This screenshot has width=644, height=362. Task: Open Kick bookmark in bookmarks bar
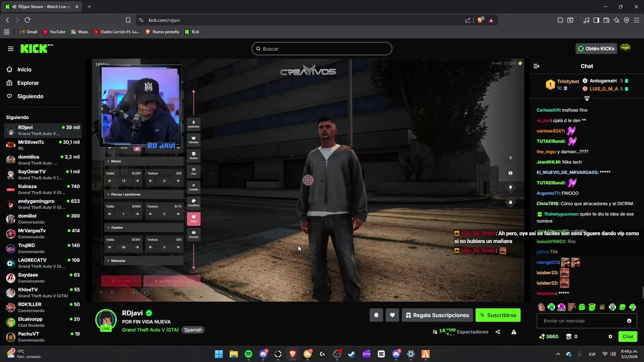click(x=192, y=32)
